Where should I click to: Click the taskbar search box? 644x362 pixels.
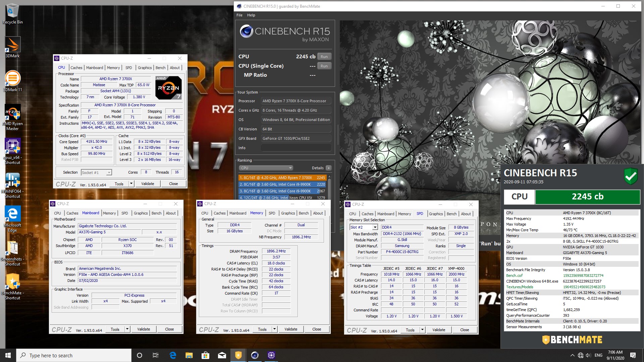(x=74, y=355)
